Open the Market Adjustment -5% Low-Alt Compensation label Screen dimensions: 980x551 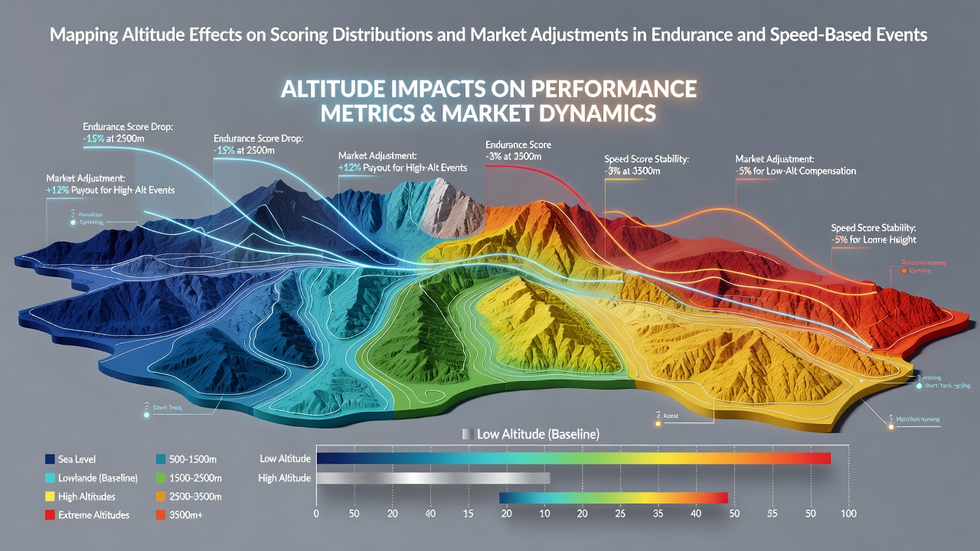coord(795,165)
